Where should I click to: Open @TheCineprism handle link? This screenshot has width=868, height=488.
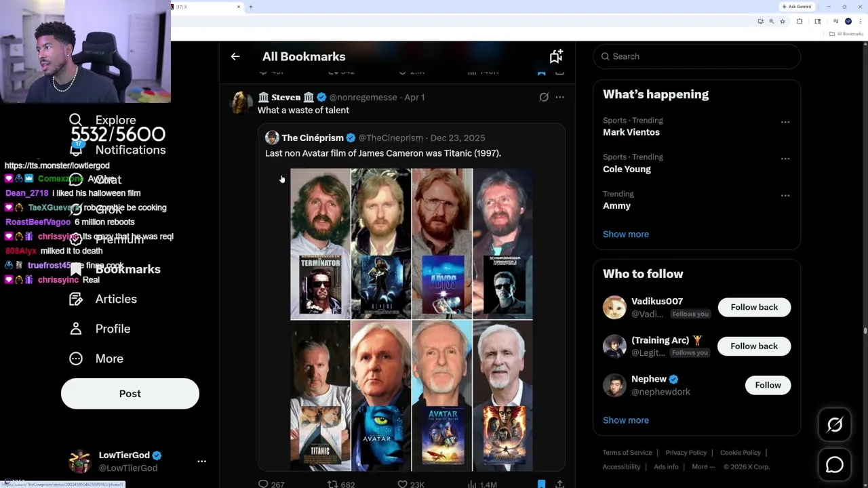(x=391, y=138)
